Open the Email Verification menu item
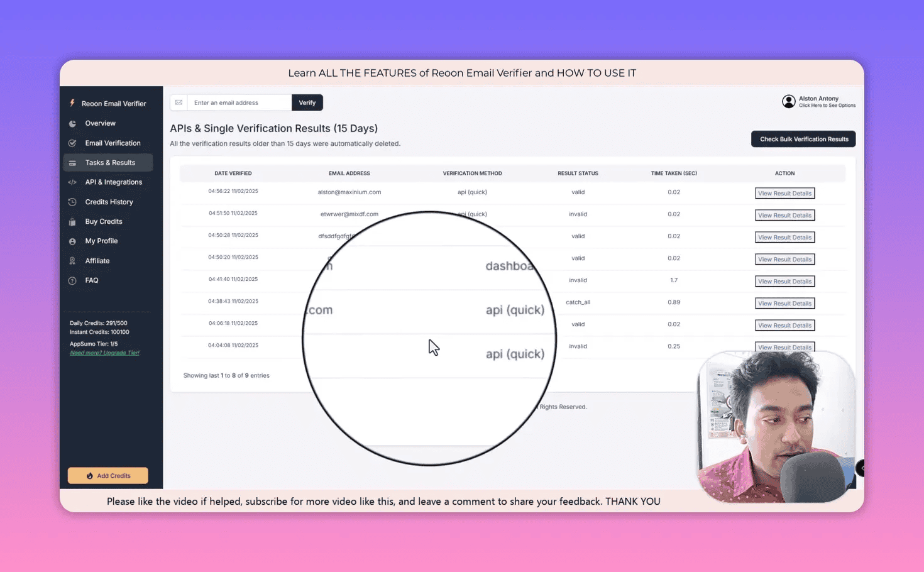 (113, 143)
